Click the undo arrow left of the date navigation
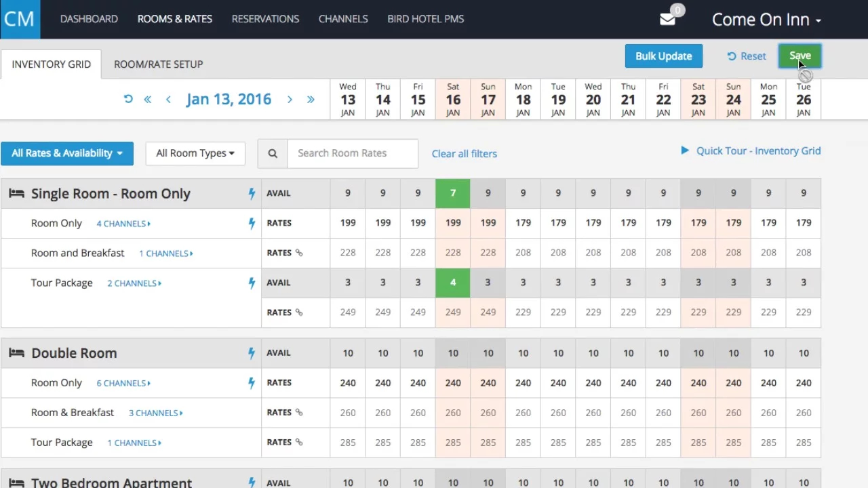 (127, 99)
